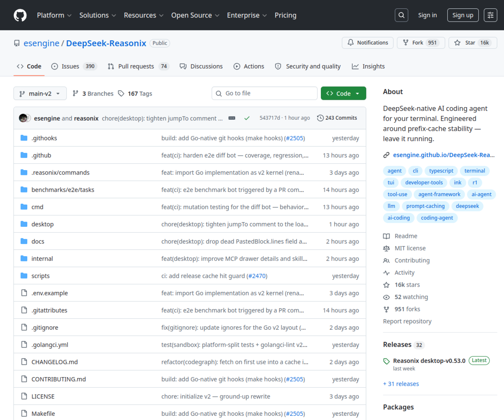Click the stars icon in About
Viewport: 504px width, 420px height.
click(386, 285)
